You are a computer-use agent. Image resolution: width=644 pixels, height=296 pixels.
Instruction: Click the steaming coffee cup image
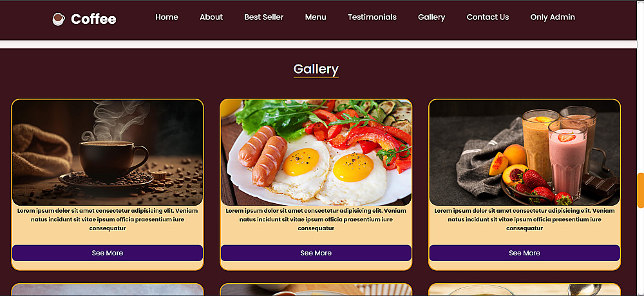click(x=108, y=153)
